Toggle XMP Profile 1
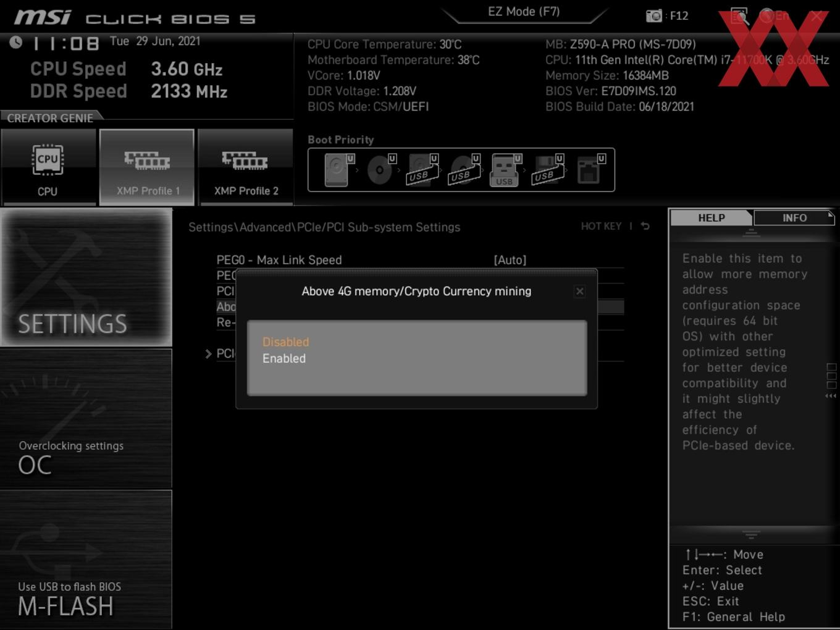840x630 pixels. [147, 167]
